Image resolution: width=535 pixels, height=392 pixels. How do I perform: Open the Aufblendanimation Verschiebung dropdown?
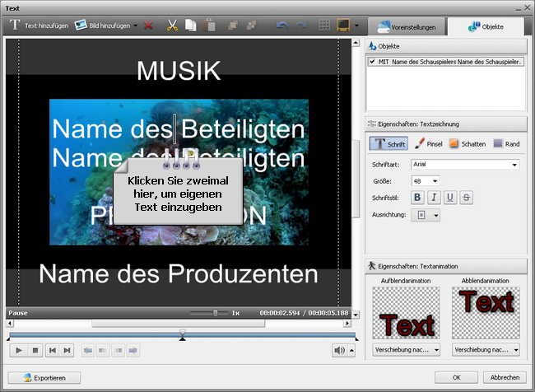[406, 350]
